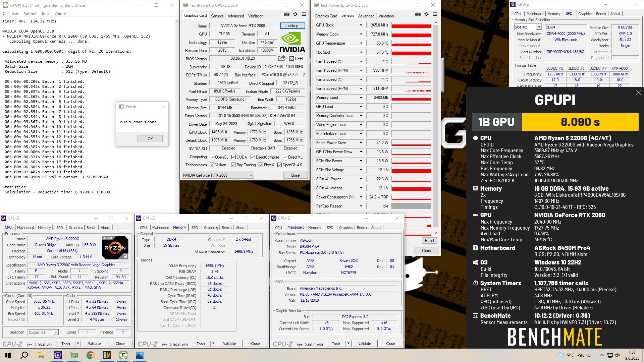Open BenchMate from the taskbar

click(x=107, y=355)
